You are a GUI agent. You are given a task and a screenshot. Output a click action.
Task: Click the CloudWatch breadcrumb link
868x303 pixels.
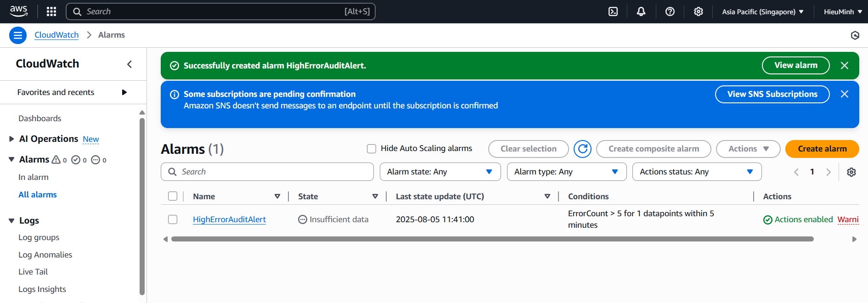click(x=56, y=35)
